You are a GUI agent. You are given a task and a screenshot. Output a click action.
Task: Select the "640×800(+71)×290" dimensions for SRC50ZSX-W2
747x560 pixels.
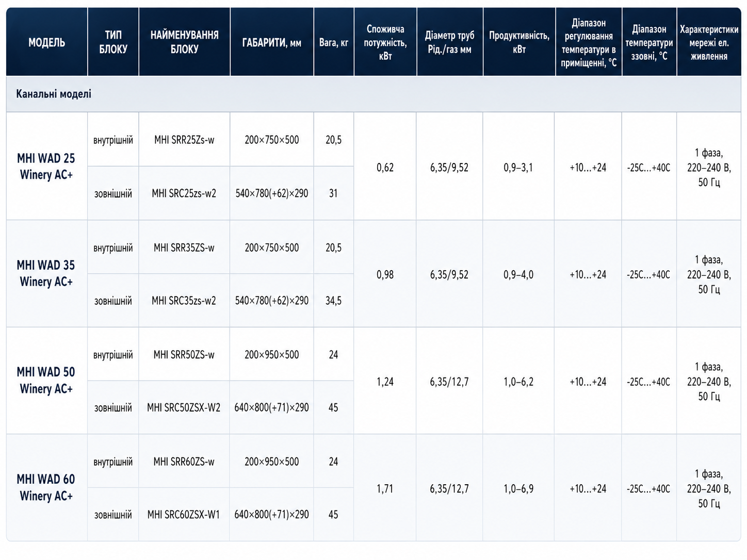272,408
